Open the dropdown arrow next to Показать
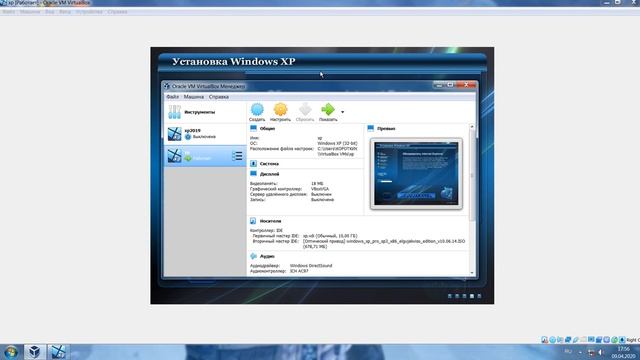 (x=342, y=112)
